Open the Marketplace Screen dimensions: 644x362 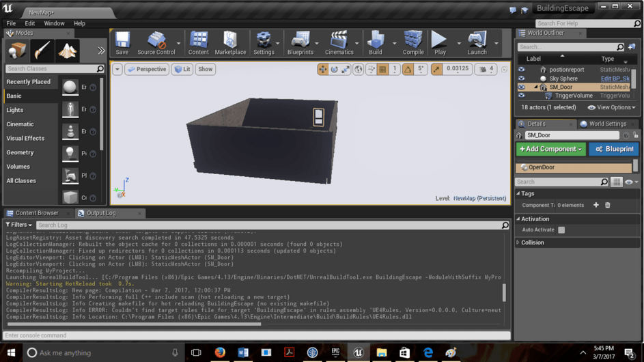click(x=230, y=43)
